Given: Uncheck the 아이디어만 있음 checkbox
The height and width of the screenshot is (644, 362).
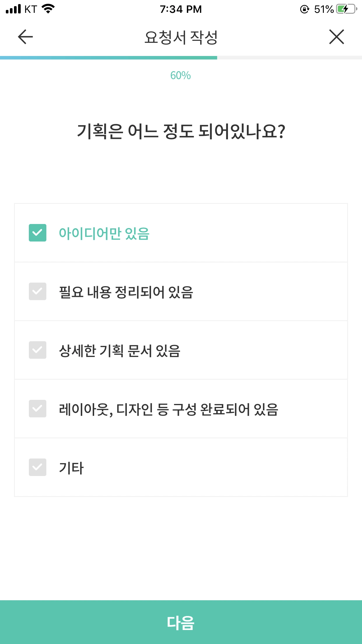Looking at the screenshot, I should pos(38,233).
